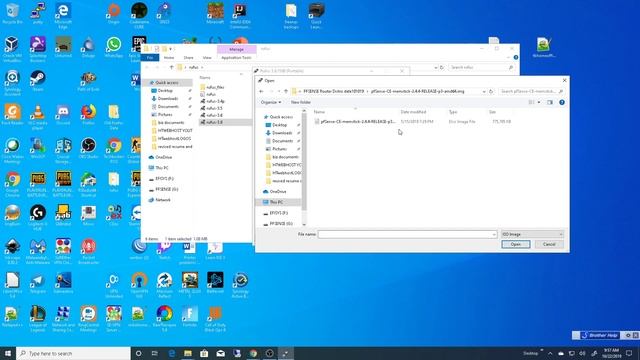The width and height of the screenshot is (640, 360).
Task: Select Quick access in Explorer window sidebar
Action: click(167, 82)
